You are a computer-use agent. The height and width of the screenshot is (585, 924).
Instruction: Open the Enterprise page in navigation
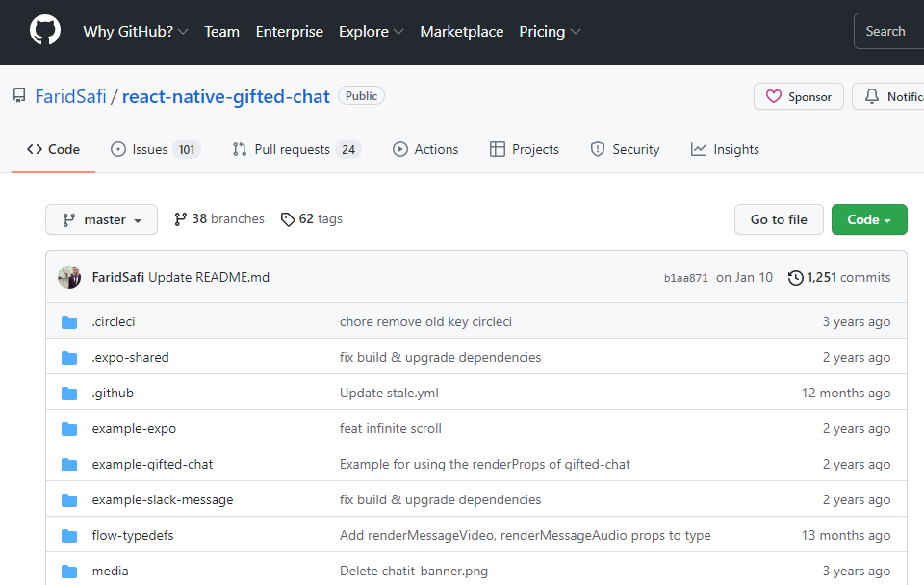coord(290,31)
